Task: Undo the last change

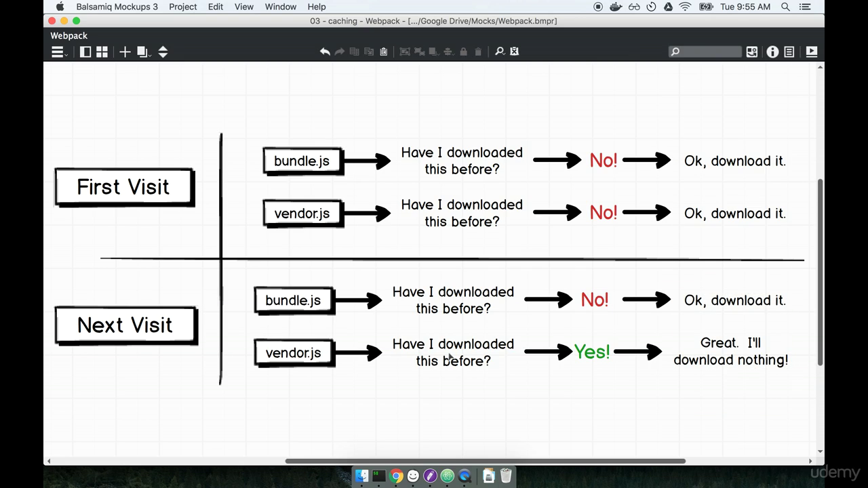Action: coord(325,52)
